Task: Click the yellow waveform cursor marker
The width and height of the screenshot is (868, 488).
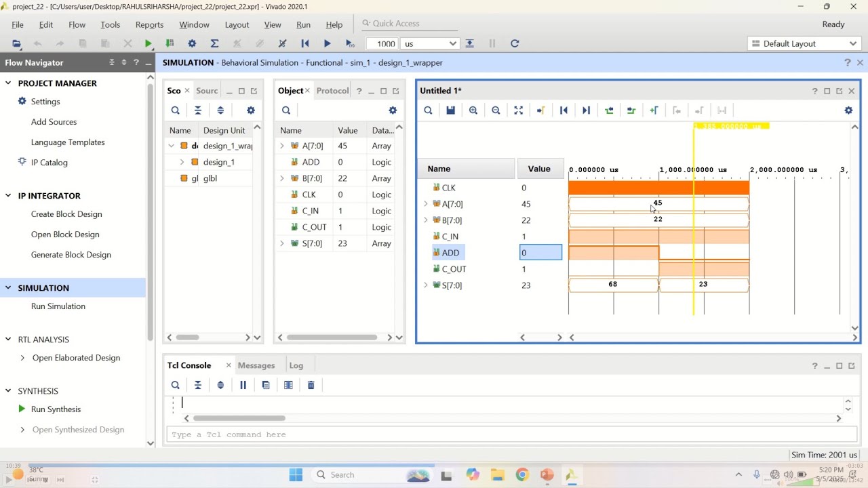Action: tap(731, 126)
